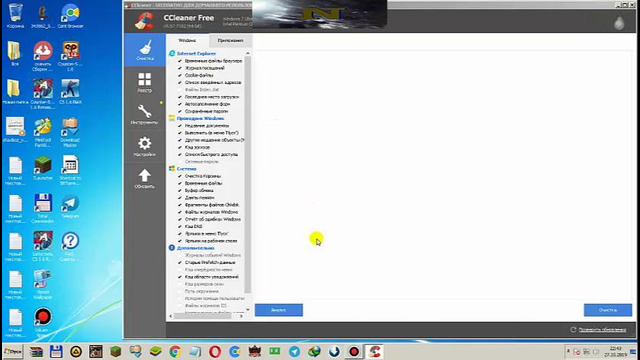Select the TLauncher Minecraft desktop icon
Image resolution: width=640 pixels, height=360 pixels.
pyautogui.click(x=43, y=169)
